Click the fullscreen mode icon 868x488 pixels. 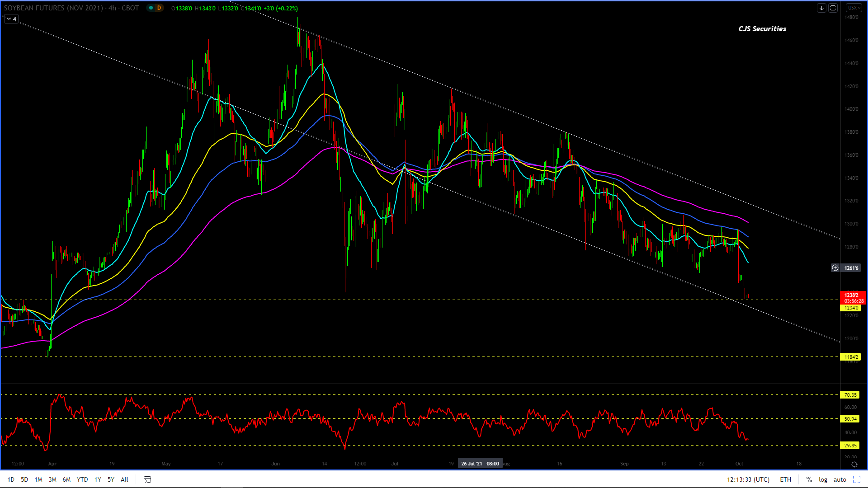coord(856,479)
